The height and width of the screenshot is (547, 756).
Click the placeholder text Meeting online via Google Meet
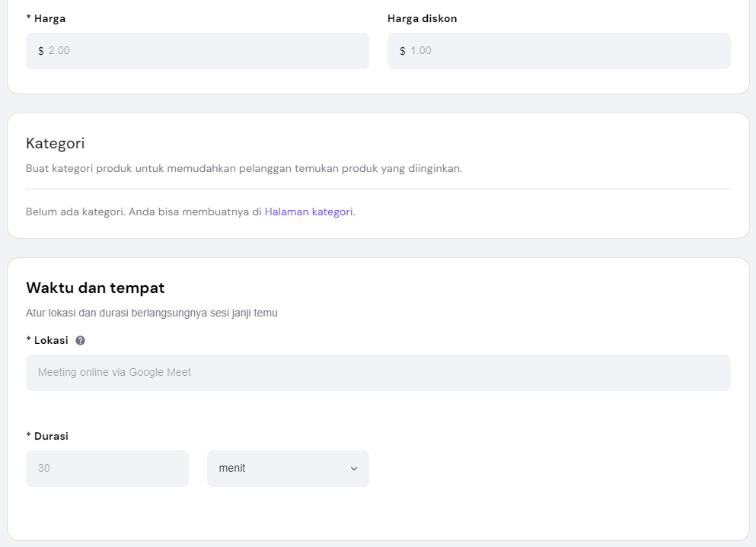113,372
